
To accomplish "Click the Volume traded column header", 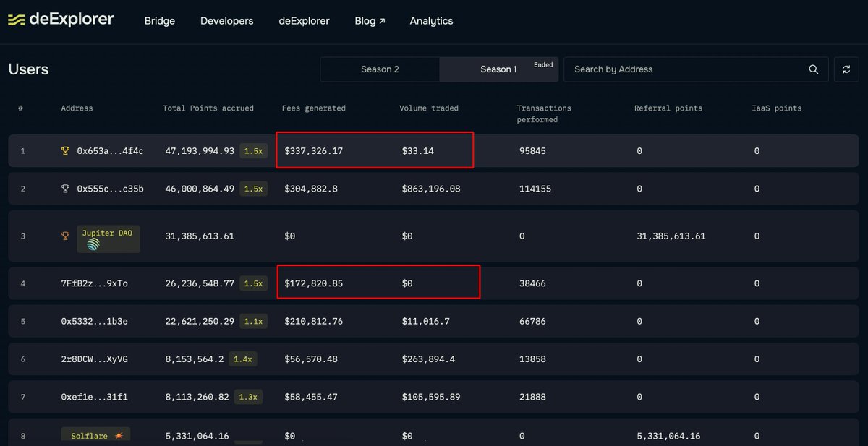I will click(x=429, y=108).
